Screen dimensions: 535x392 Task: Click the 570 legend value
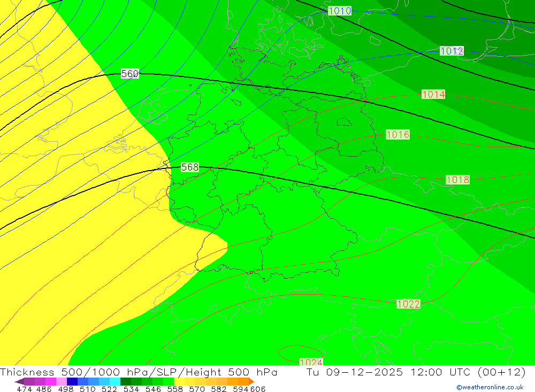[196, 389]
